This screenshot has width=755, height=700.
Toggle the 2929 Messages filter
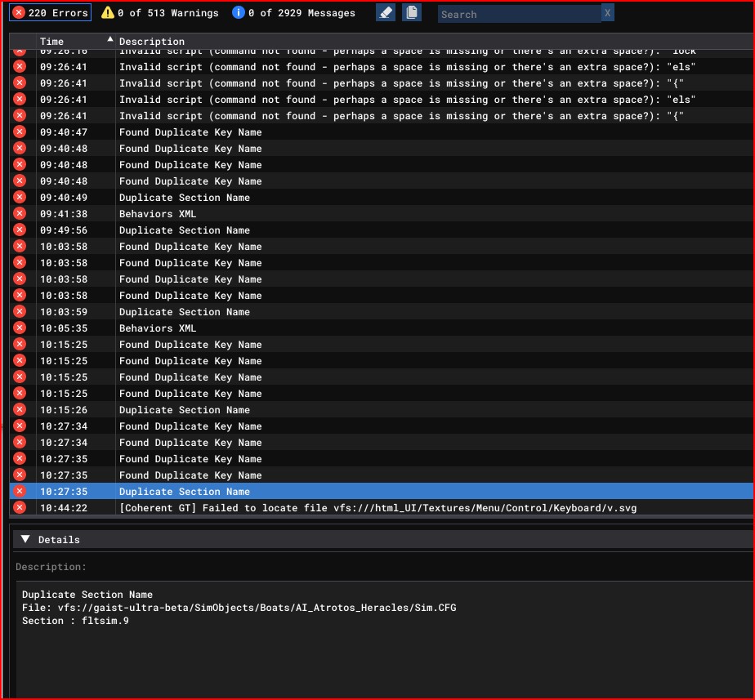coord(294,13)
